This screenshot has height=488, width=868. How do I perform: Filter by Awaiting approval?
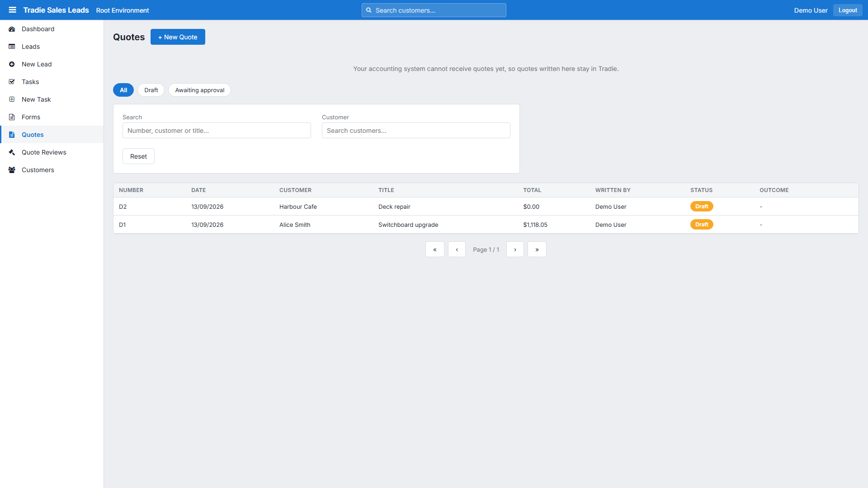click(199, 90)
